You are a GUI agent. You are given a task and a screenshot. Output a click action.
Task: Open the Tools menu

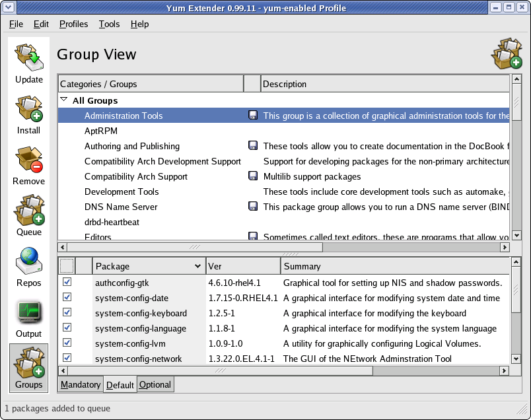pos(109,24)
